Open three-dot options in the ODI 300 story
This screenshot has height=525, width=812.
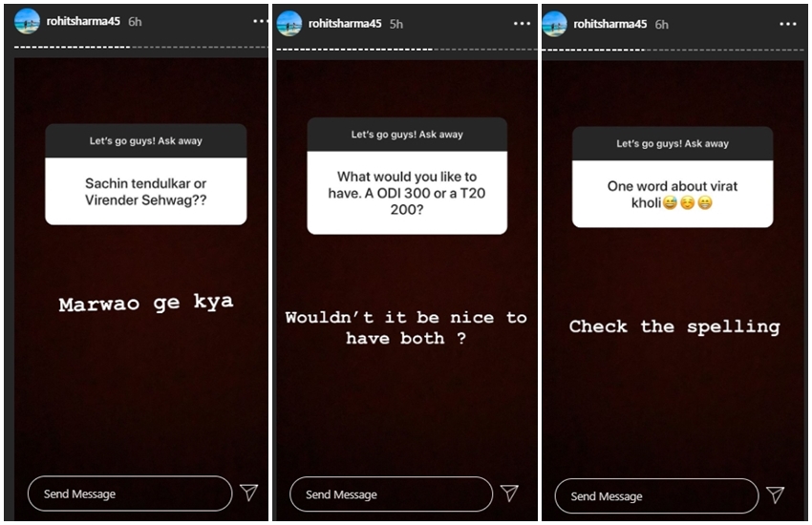pyautogui.click(x=522, y=23)
